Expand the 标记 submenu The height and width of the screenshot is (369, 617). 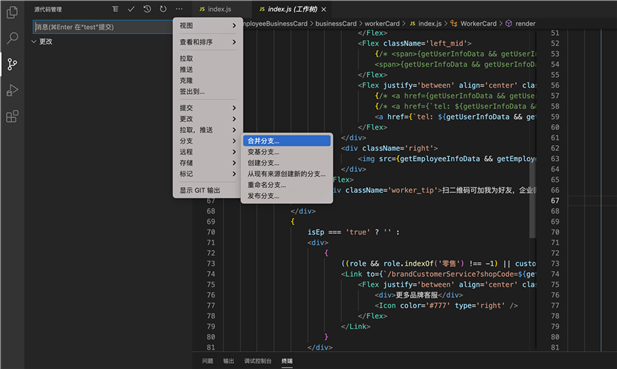(208, 174)
